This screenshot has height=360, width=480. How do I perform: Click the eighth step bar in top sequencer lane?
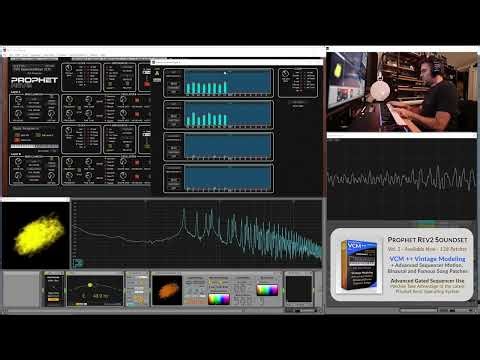click(226, 87)
